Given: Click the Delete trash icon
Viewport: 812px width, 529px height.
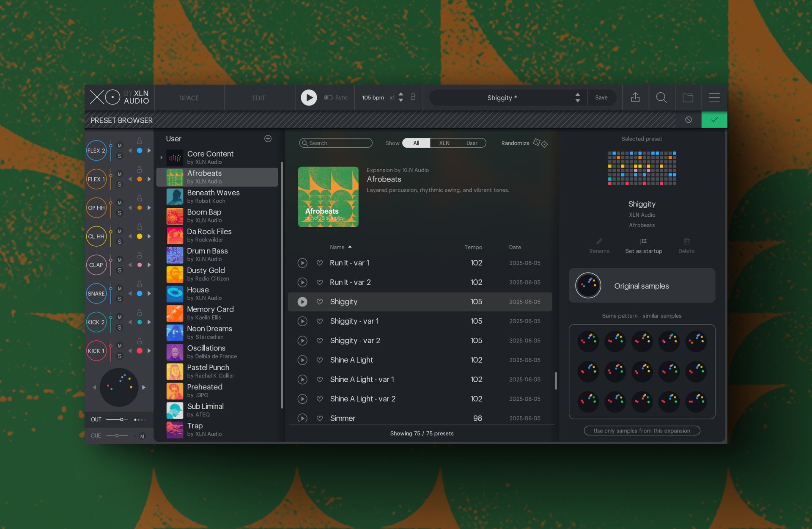Looking at the screenshot, I should tap(687, 241).
